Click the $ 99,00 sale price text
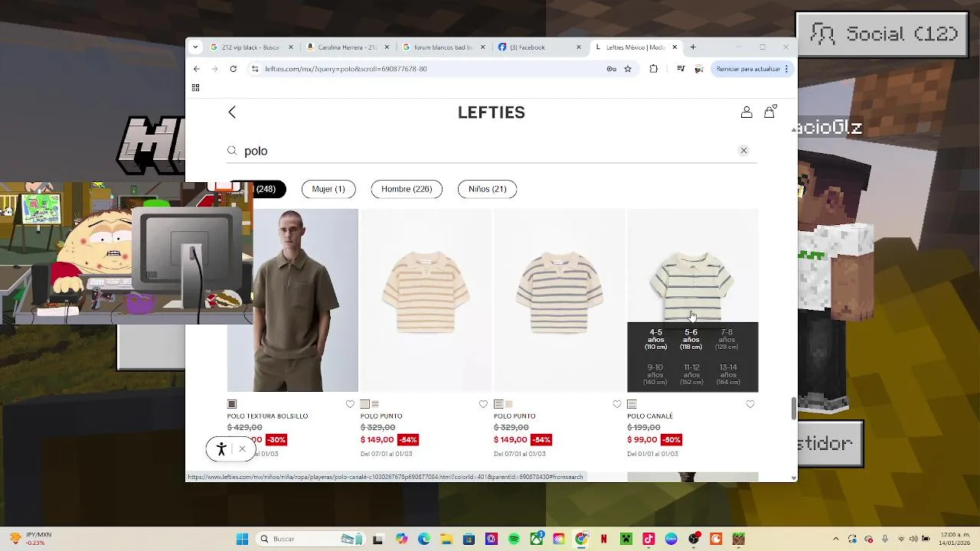Image resolution: width=980 pixels, height=551 pixels. pos(642,440)
